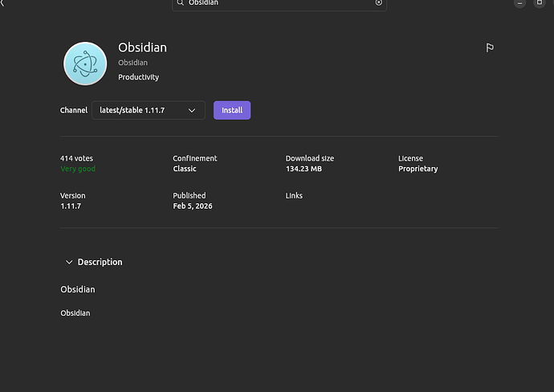Open the Channel latest/stable 1.11.7 dropdown
This screenshot has height=392, width=554.
point(149,110)
